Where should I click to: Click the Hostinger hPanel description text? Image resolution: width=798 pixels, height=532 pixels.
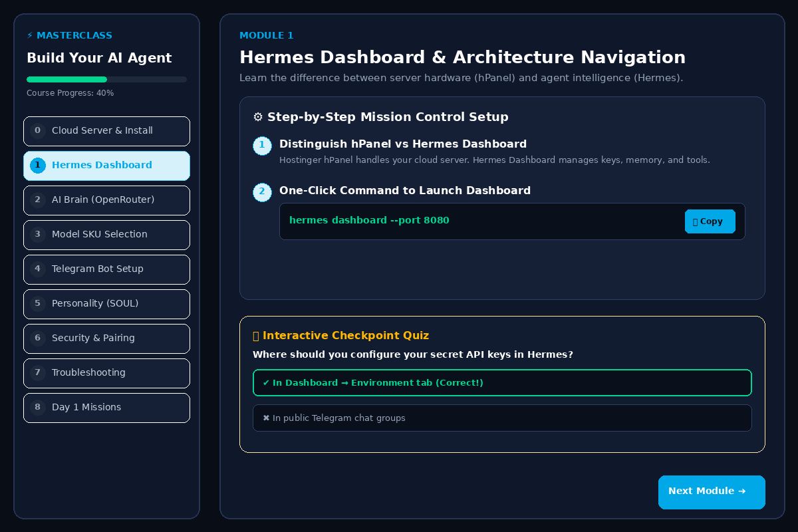click(x=495, y=160)
